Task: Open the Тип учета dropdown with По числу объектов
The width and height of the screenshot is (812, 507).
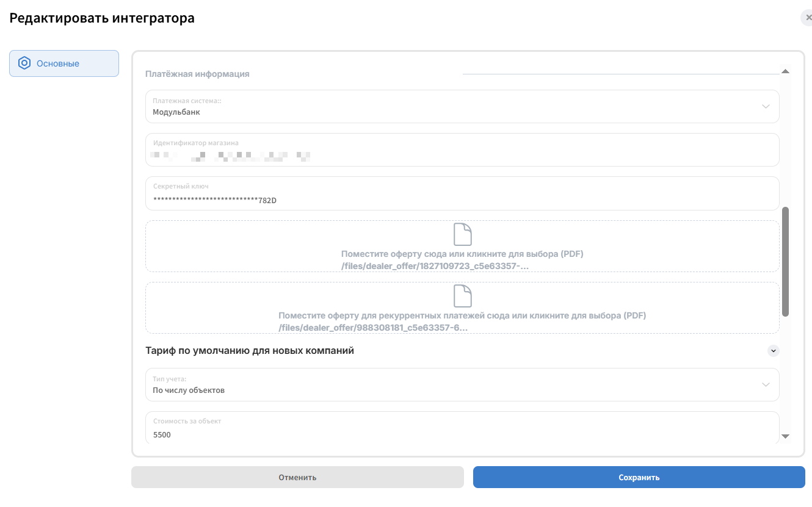Action: 462,385
